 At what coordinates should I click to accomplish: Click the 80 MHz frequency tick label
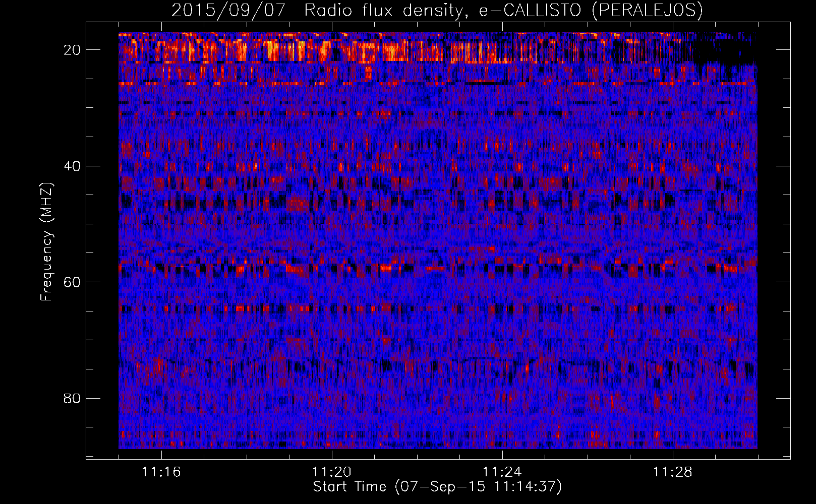(x=73, y=398)
